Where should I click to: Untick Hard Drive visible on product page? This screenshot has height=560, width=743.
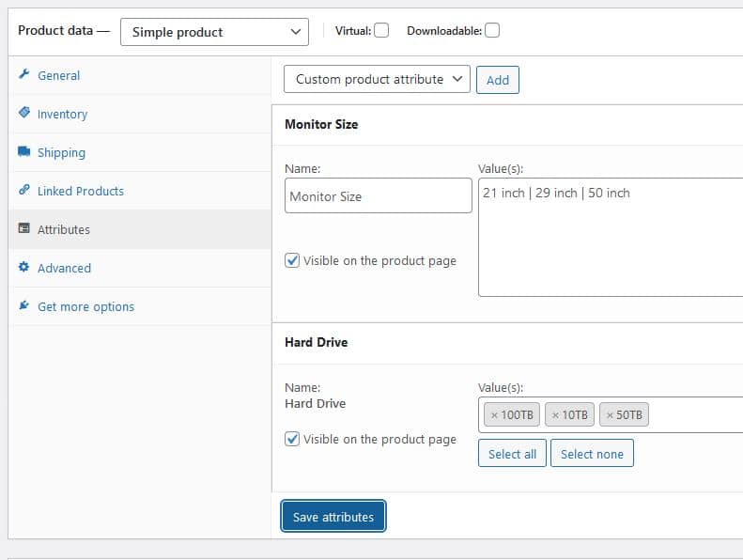click(292, 439)
